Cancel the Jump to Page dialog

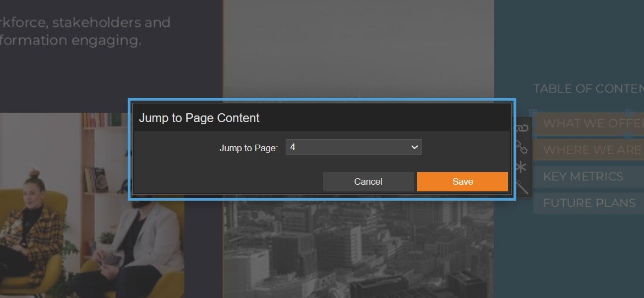pos(368,182)
